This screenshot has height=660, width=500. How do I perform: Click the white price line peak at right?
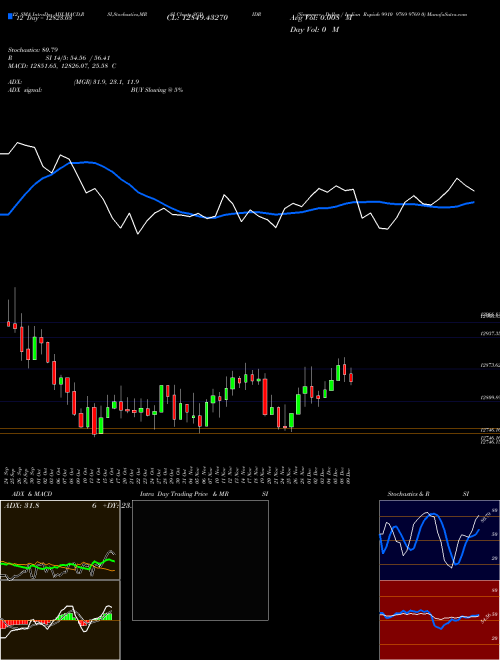[457, 179]
